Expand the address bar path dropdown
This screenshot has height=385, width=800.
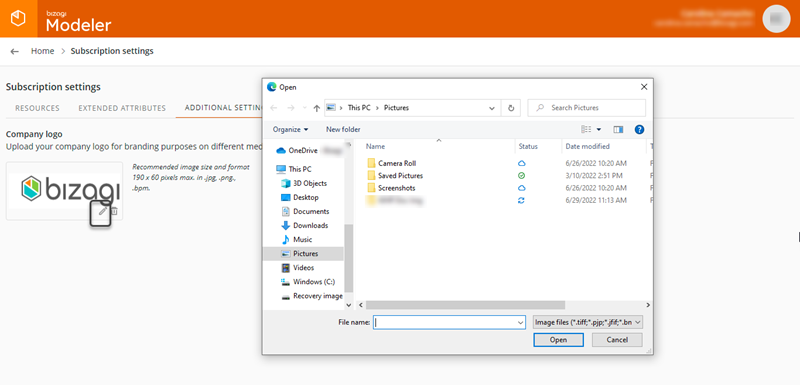[492, 108]
